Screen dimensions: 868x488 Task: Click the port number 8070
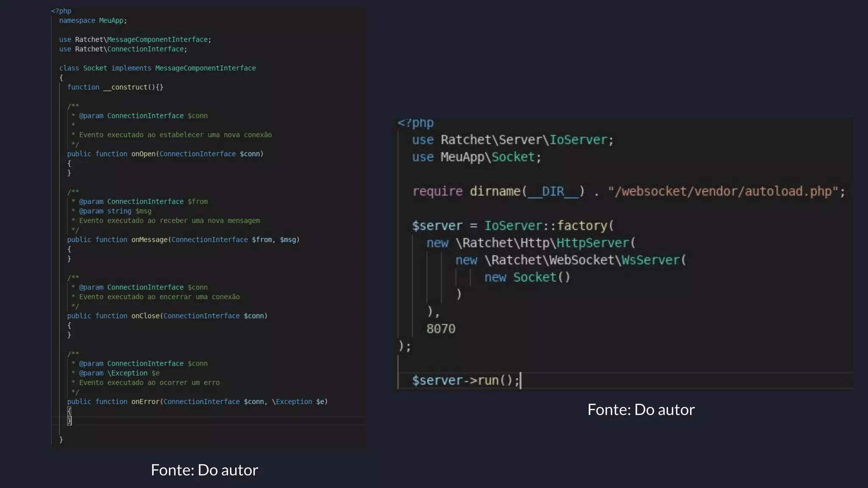click(441, 329)
